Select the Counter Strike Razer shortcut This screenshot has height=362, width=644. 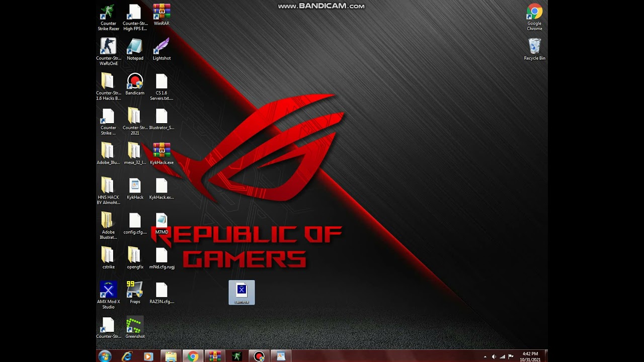(108, 17)
